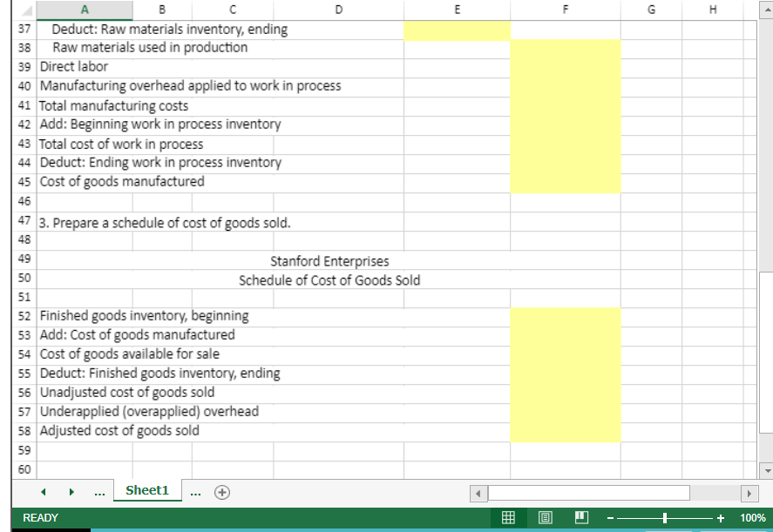
Task: Click the horizontal scrollbar left arrow
Action: [x=478, y=493]
